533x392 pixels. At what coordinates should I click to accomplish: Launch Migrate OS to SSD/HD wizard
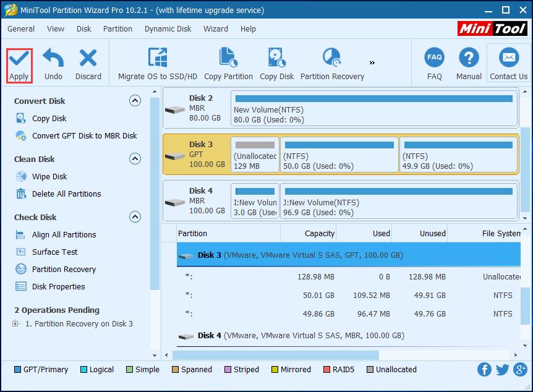[158, 59]
